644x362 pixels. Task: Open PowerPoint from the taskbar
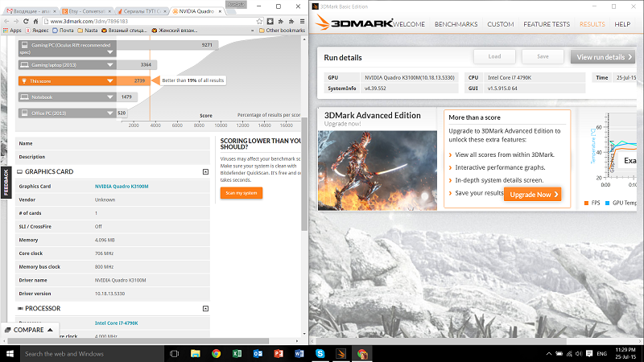279,353
